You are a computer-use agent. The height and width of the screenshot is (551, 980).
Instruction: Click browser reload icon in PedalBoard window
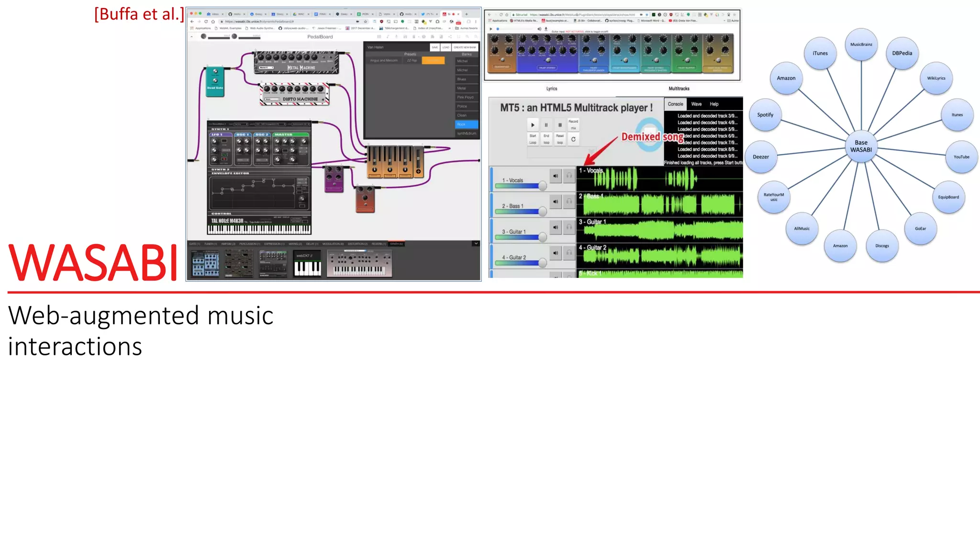click(x=206, y=22)
